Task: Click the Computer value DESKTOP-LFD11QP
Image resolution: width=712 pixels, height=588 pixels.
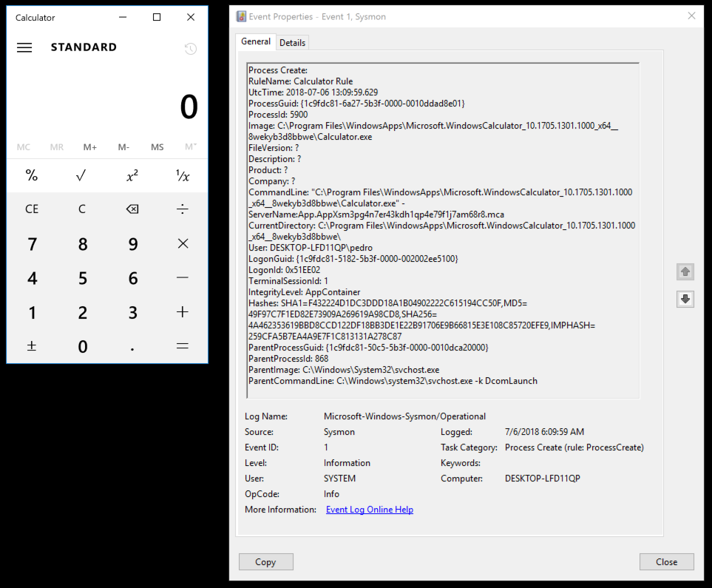Action: pos(543,478)
